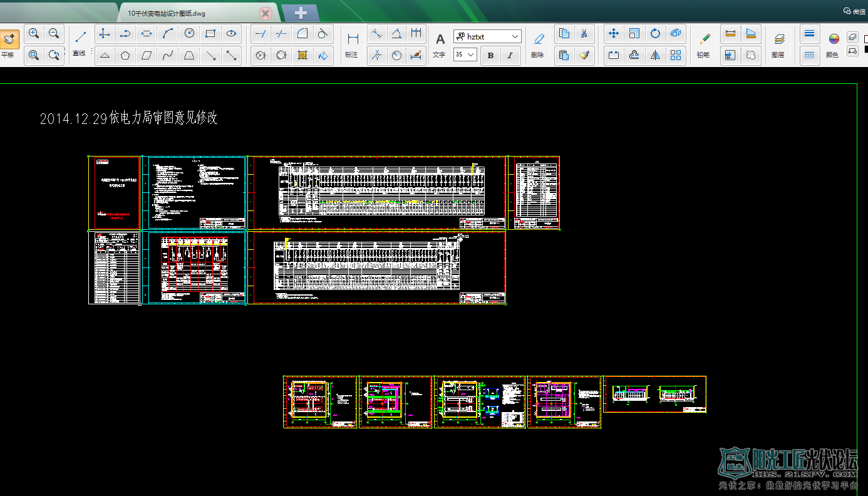
Task: Open the dashed line type selector
Action: (809, 55)
